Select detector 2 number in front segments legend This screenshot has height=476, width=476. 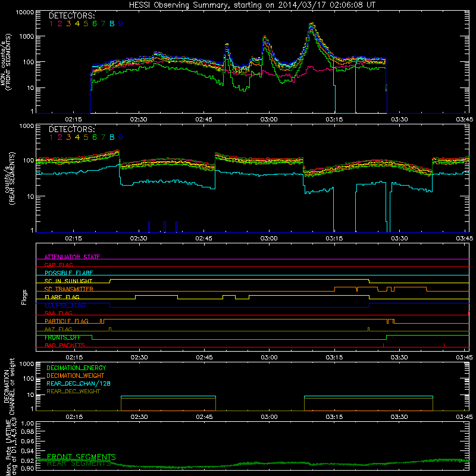tap(60, 24)
